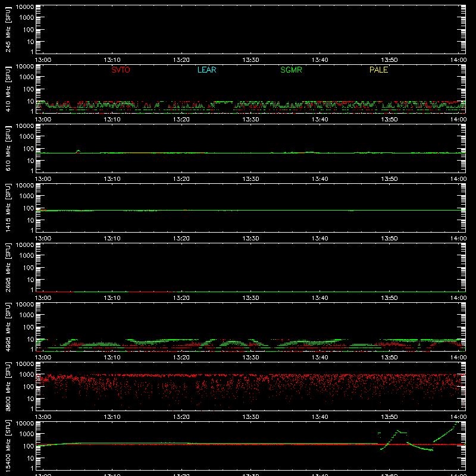Select the 8800 MHz [SFU] axis title
This screenshot has height=476, width=476.
(x=8, y=386)
